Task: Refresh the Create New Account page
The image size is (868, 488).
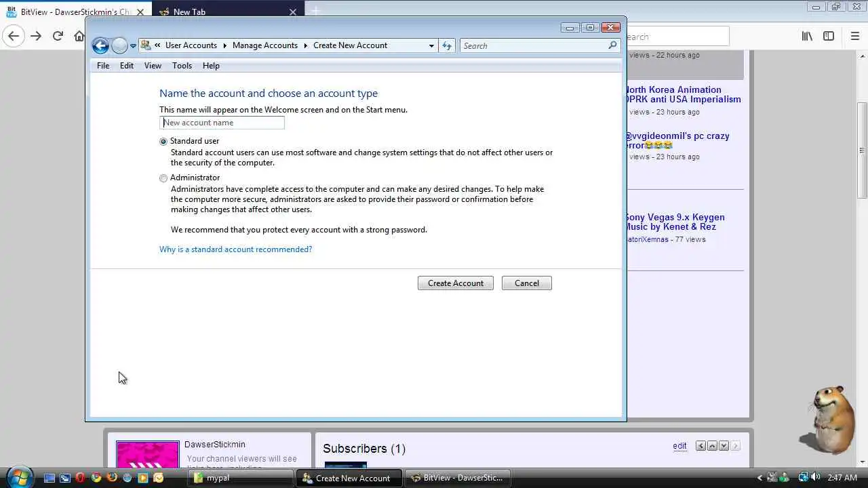Action: pyautogui.click(x=447, y=45)
